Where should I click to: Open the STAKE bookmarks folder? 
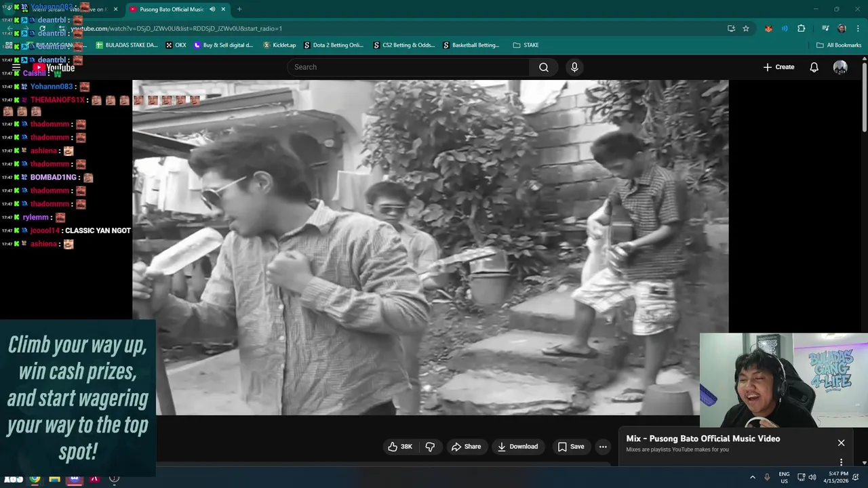click(526, 45)
